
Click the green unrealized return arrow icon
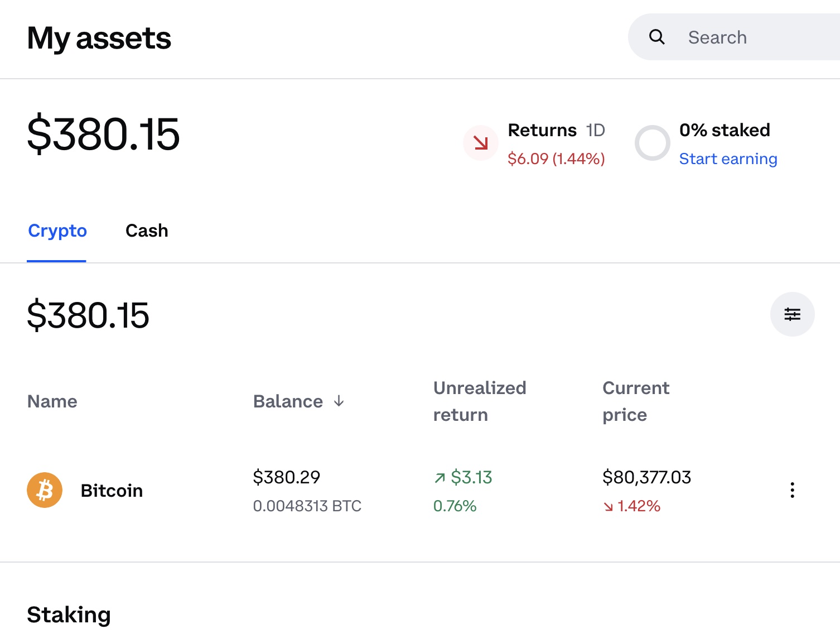[x=440, y=478]
